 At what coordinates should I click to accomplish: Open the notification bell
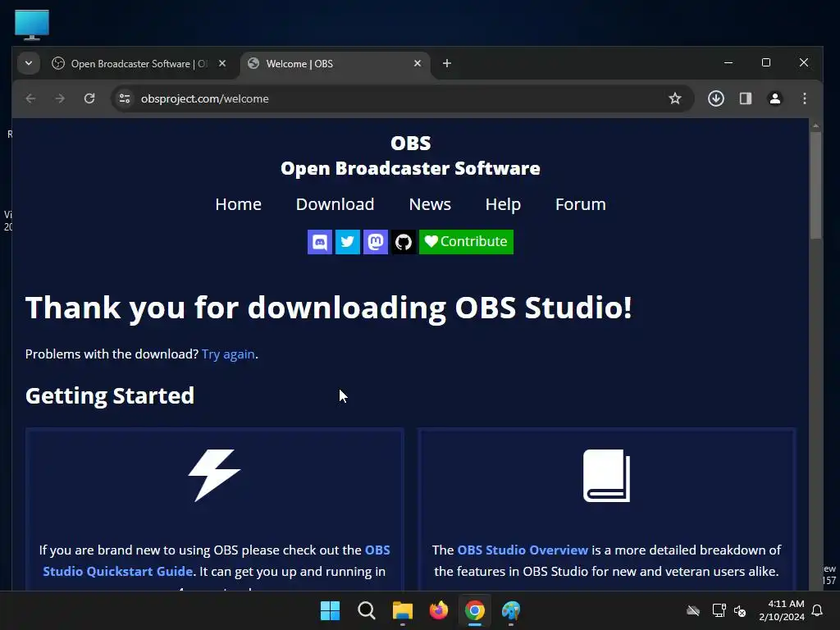pyautogui.click(x=818, y=610)
